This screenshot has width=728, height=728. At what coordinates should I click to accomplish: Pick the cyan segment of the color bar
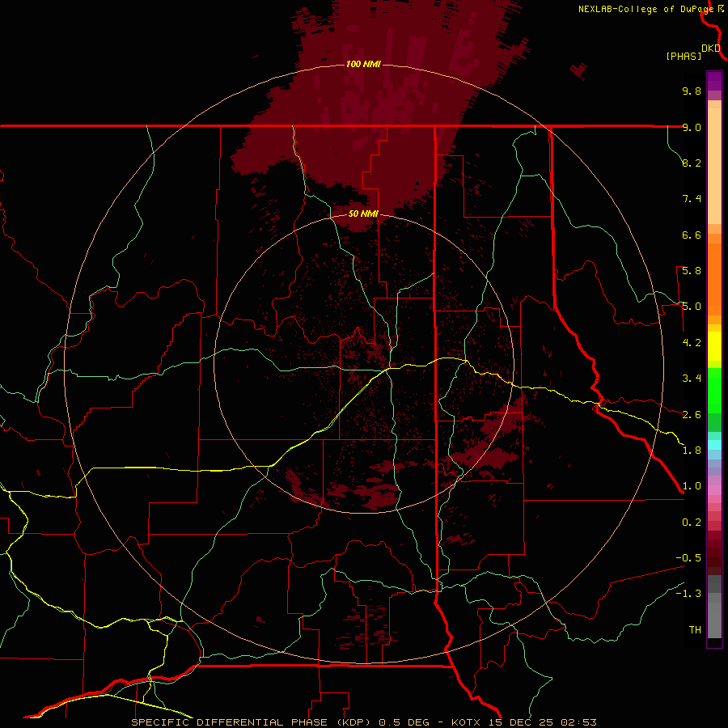[714, 445]
